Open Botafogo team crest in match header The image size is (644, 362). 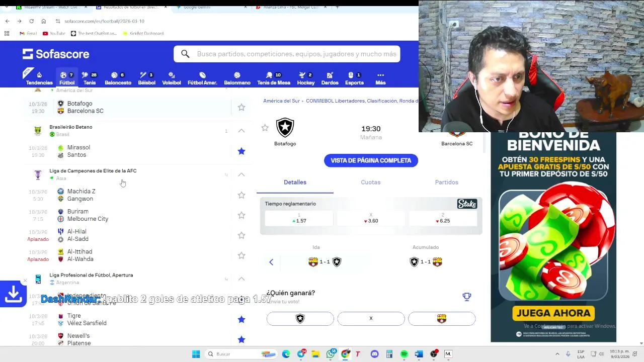tap(285, 128)
